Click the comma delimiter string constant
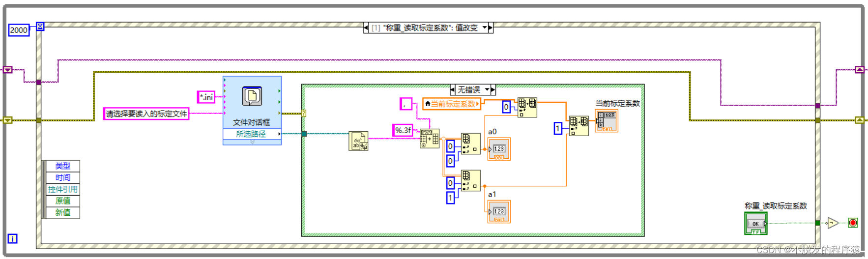Screen dimensions: 868x259 [x=406, y=104]
